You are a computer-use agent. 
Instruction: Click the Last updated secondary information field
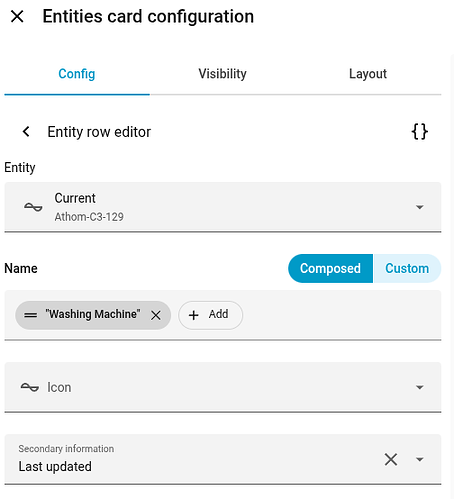pyautogui.click(x=223, y=459)
